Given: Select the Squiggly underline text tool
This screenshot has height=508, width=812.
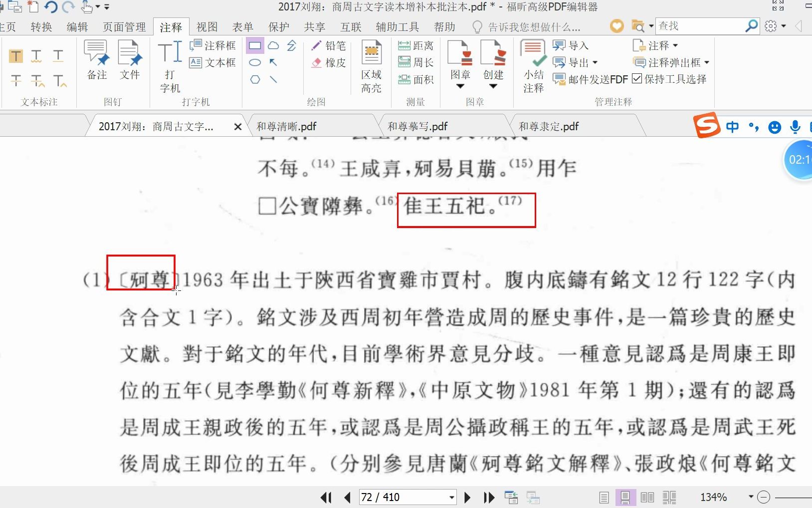Looking at the screenshot, I should [x=36, y=56].
